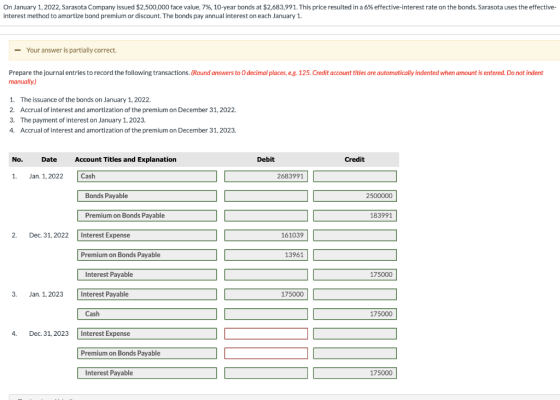This screenshot has height=400, width=560.
Task: Click the Interest Expense debit showing 161039
Action: pyautogui.click(x=266, y=235)
